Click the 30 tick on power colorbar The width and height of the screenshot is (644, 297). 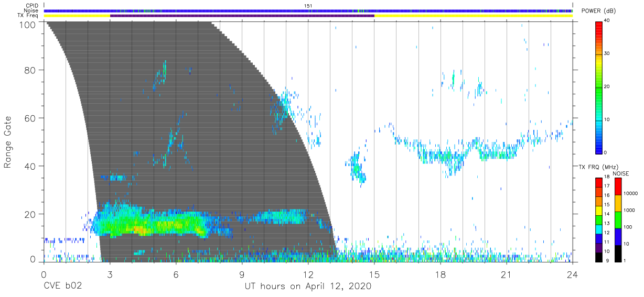click(x=607, y=54)
